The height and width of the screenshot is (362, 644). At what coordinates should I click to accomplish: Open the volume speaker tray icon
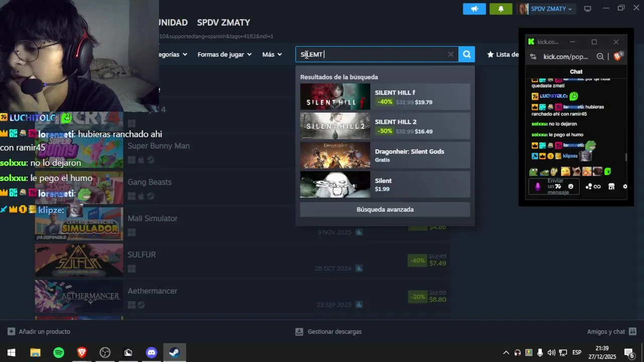[x=551, y=353]
